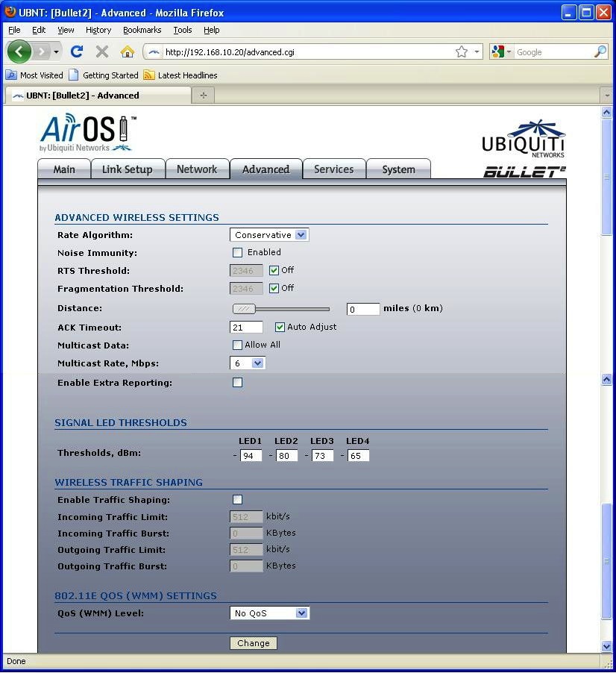The image size is (616, 673).
Task: Click the Home icon in the toolbar
Action: point(128,51)
